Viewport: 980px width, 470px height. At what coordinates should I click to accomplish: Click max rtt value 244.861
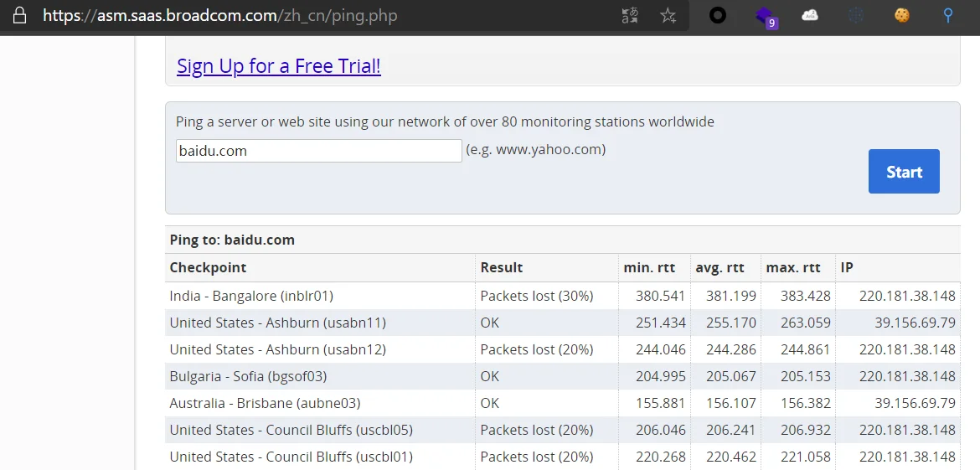pyautogui.click(x=806, y=350)
